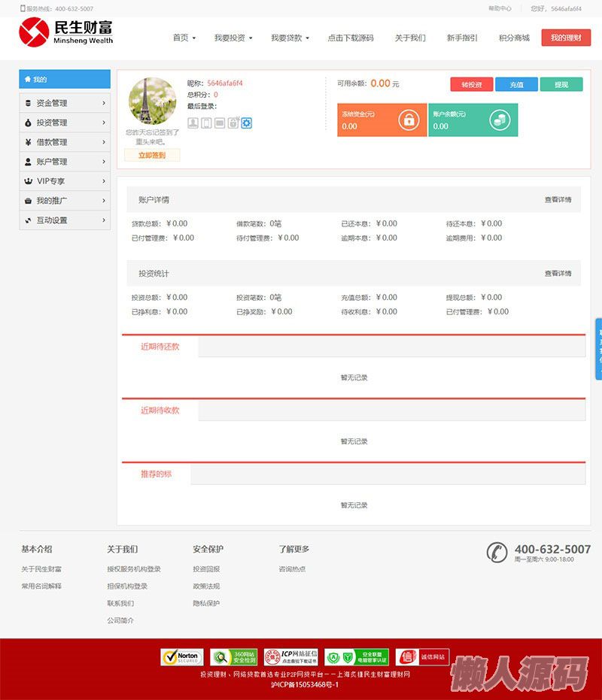Click the coins icon on 账户余额 card

coord(500,120)
